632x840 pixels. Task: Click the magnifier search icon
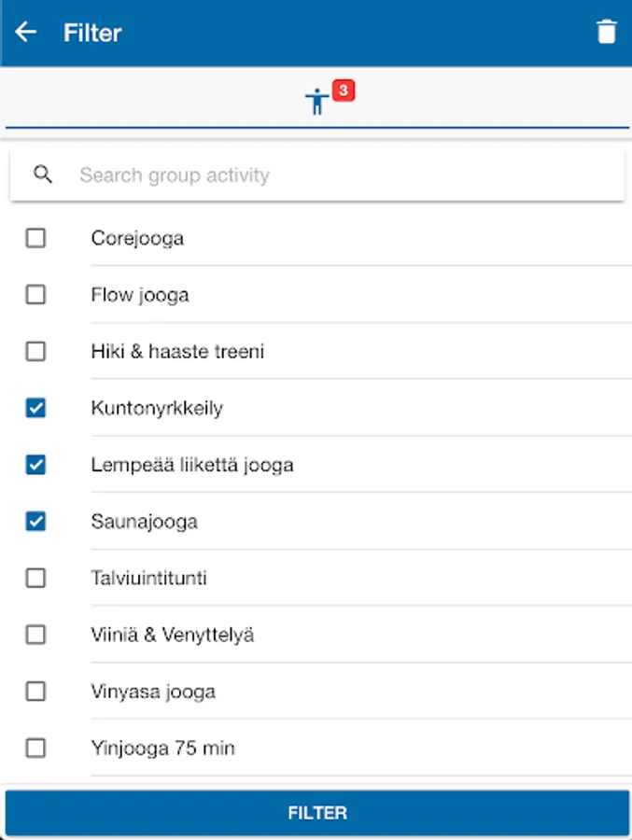(x=43, y=175)
